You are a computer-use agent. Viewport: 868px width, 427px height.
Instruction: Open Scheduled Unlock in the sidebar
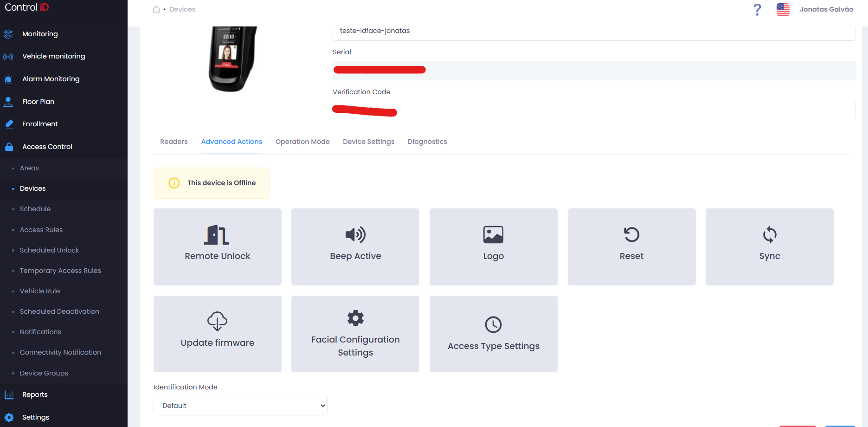50,250
